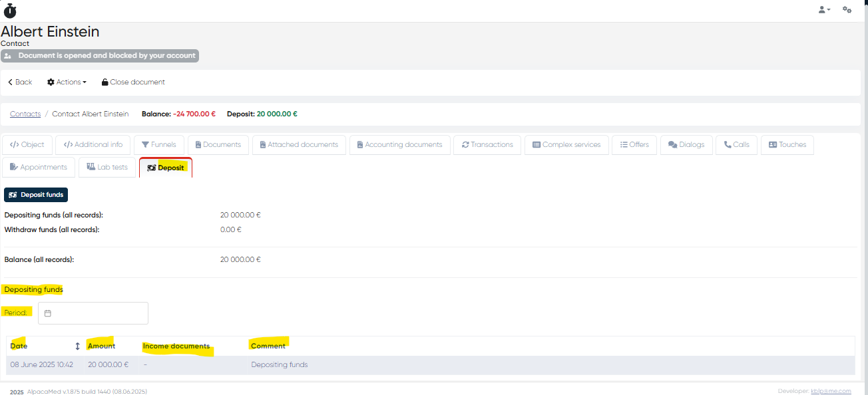This screenshot has height=395, width=868.
Task: Open the Lab tests tab
Action: [x=107, y=168]
